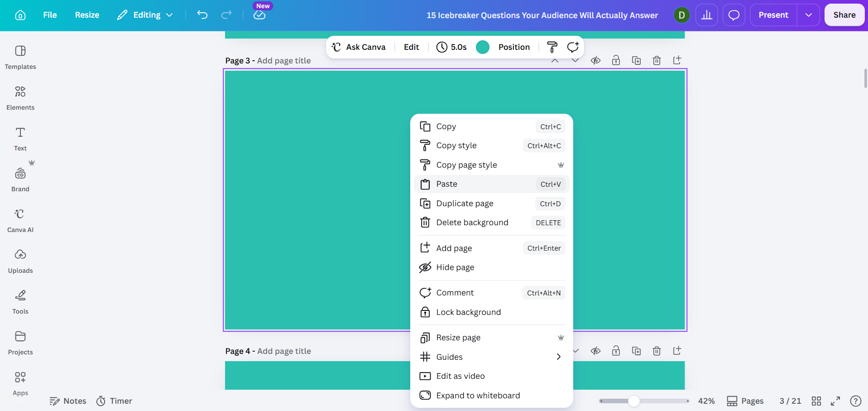Open Text panel in sidebar
This screenshot has height=411, width=868.
20,139
